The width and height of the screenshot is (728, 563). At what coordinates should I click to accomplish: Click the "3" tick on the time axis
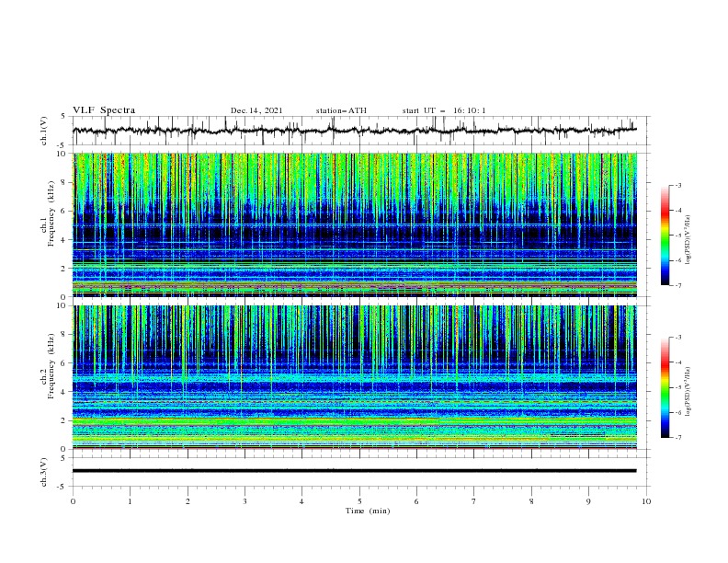tap(245, 501)
